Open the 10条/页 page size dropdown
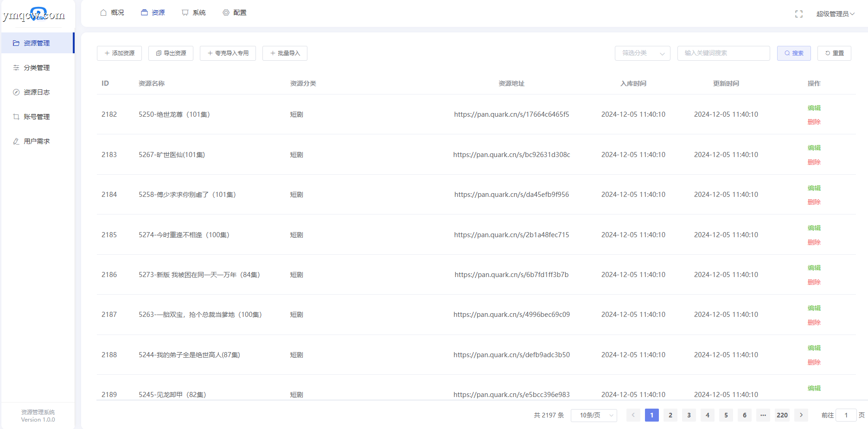Image resolution: width=868 pixels, height=429 pixels. coord(594,415)
